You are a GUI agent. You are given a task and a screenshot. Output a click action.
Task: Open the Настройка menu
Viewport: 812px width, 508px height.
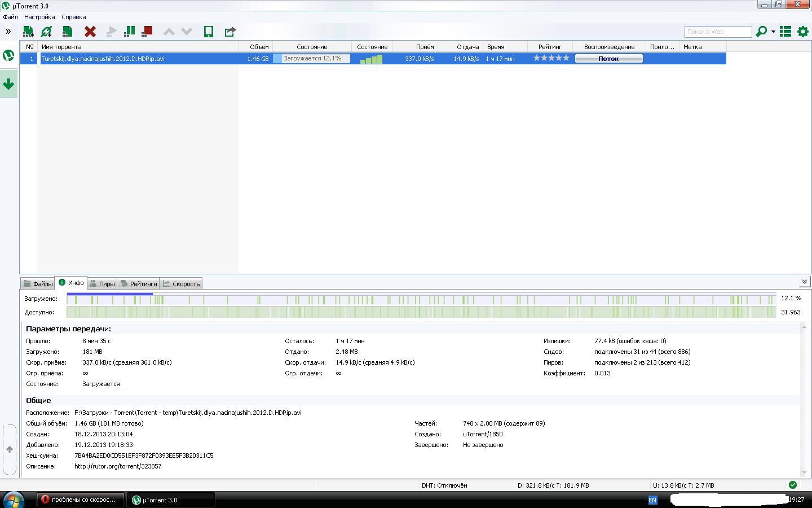click(39, 17)
